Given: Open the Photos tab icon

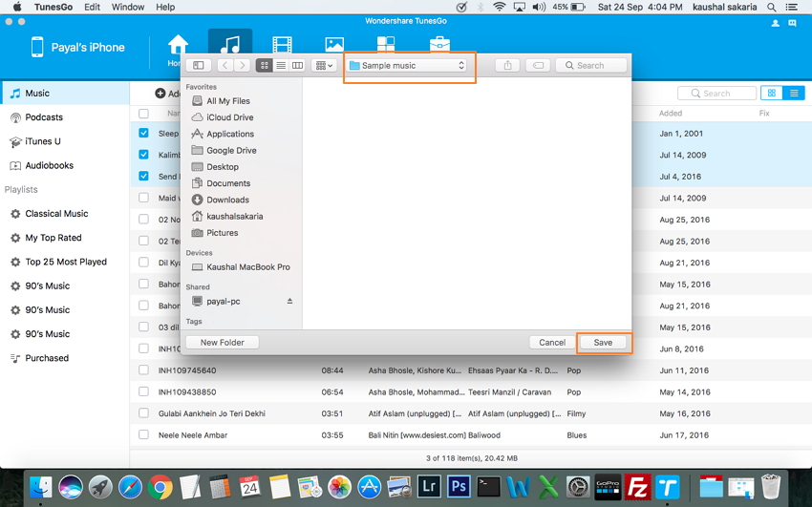Looking at the screenshot, I should (x=334, y=45).
